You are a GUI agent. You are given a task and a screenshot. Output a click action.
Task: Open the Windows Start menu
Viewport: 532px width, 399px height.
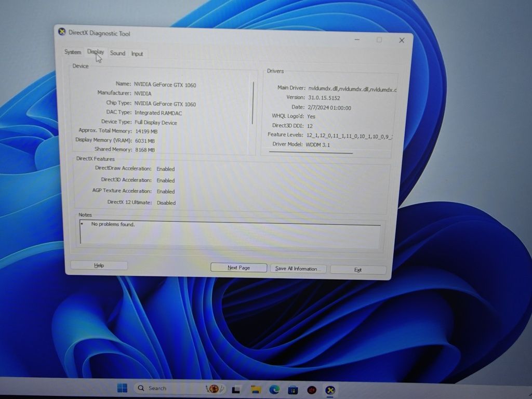pos(122,388)
